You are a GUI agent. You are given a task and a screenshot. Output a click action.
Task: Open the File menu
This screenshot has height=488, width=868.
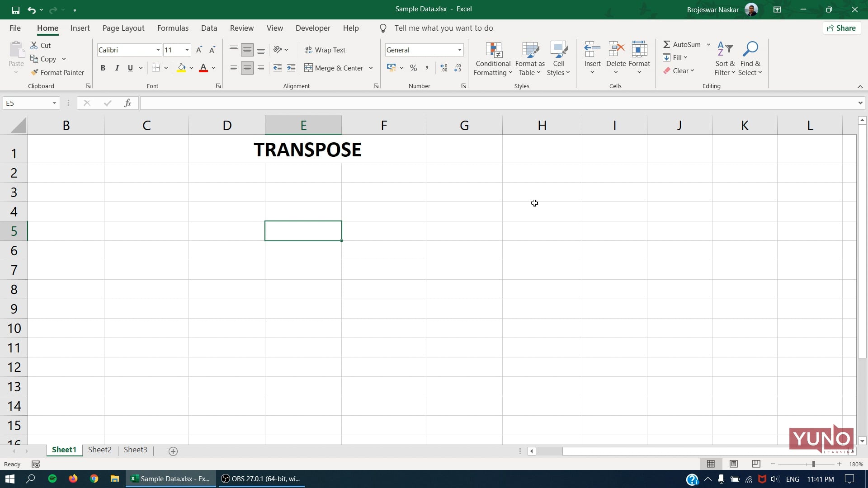[15, 28]
